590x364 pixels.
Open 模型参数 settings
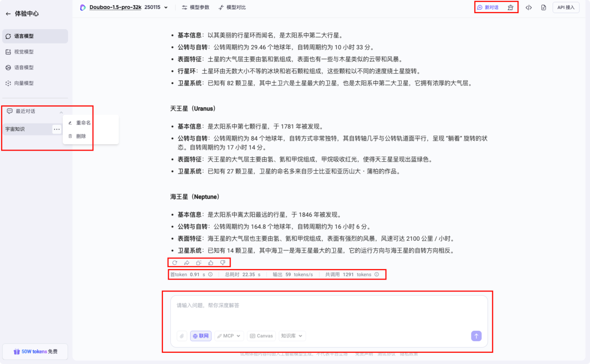[x=195, y=7]
